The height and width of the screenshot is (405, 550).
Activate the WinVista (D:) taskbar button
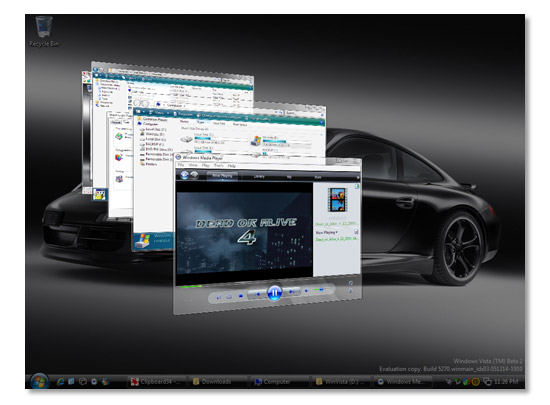pyautogui.click(x=340, y=382)
